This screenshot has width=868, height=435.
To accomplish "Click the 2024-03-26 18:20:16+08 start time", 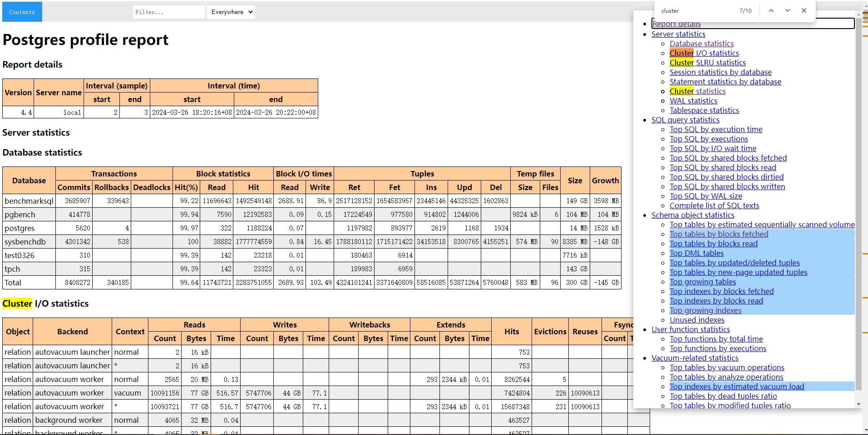I will click(x=192, y=112).
